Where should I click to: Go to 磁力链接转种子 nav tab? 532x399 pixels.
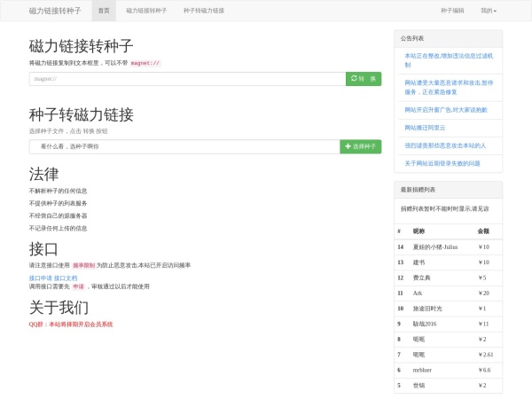pos(146,11)
